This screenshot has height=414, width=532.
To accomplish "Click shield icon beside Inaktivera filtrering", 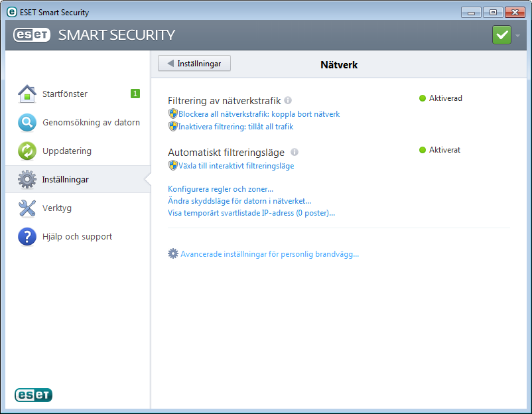I will (x=173, y=126).
